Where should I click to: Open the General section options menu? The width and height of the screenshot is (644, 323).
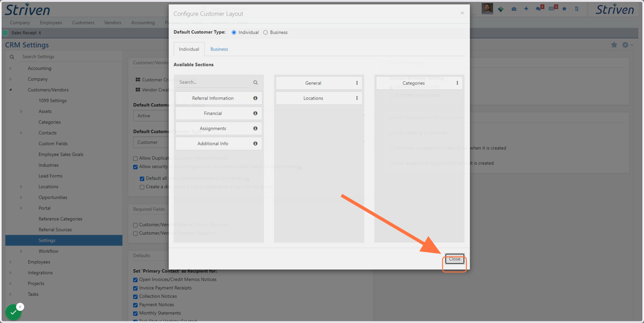click(x=357, y=83)
